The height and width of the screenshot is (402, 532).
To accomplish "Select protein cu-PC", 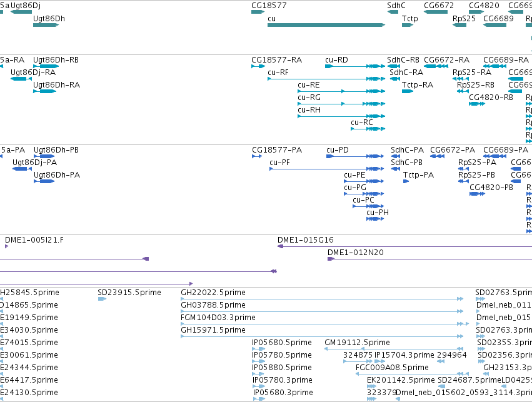I will pyautogui.click(x=368, y=206).
